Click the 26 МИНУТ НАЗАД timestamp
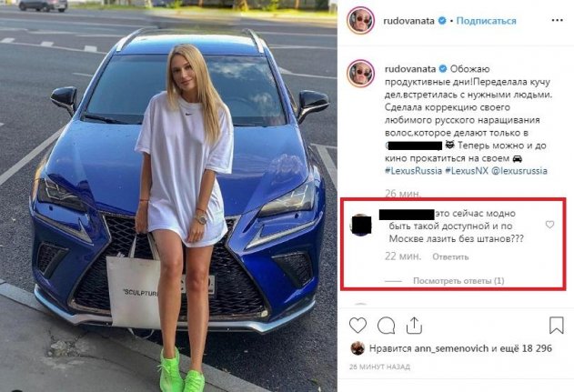 pyautogui.click(x=379, y=367)
